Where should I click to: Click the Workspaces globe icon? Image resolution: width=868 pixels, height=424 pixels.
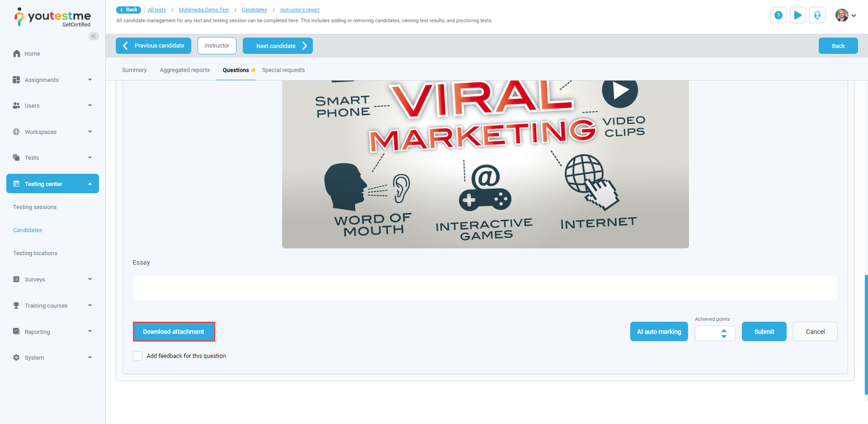click(x=16, y=132)
